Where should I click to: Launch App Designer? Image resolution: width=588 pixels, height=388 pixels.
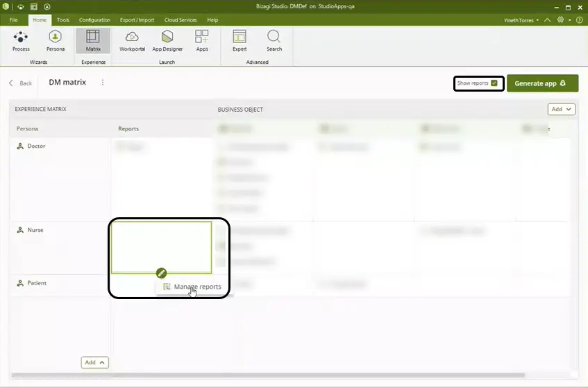[x=167, y=41]
